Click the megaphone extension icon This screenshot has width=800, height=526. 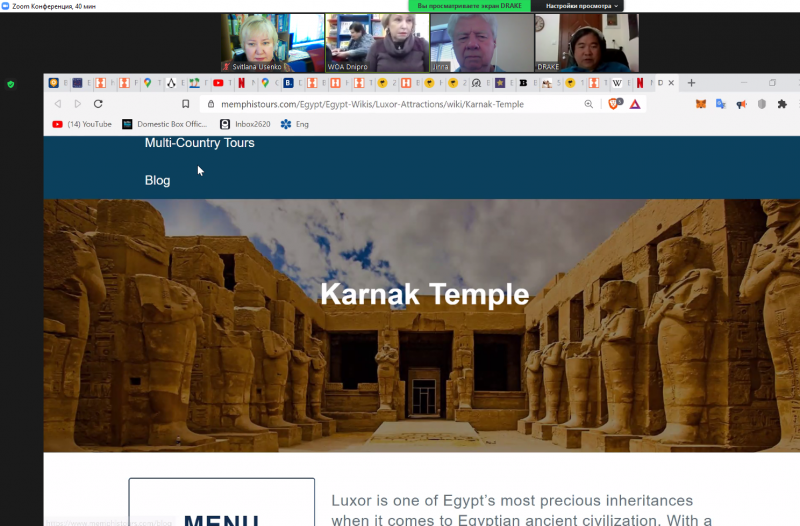741,104
